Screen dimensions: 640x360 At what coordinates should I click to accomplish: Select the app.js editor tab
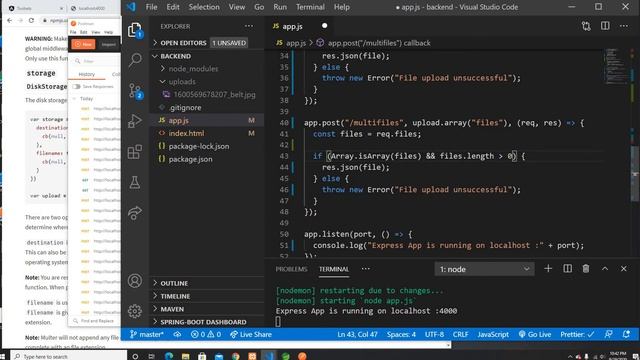pos(300,26)
